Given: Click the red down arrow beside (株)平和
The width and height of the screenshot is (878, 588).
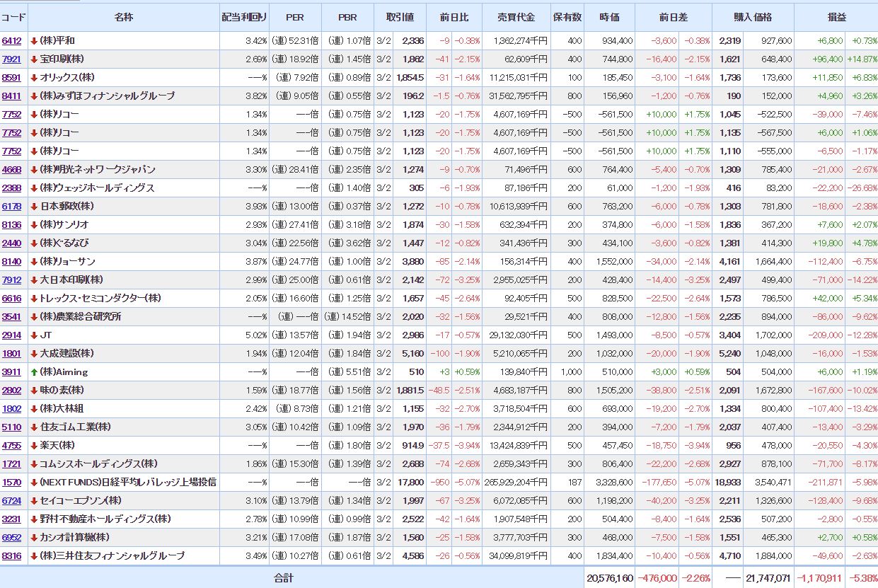Looking at the screenshot, I should pos(34,41).
